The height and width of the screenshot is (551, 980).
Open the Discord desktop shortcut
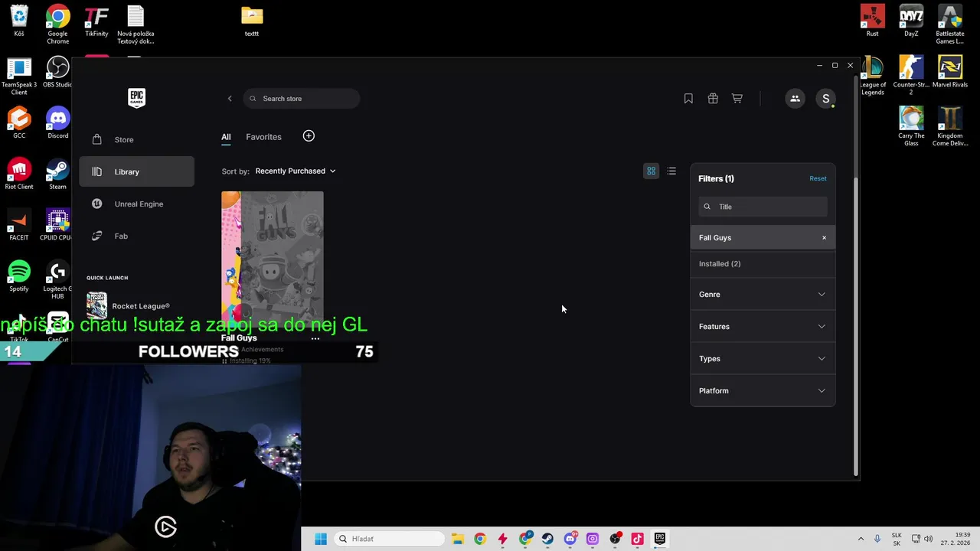pos(57,123)
